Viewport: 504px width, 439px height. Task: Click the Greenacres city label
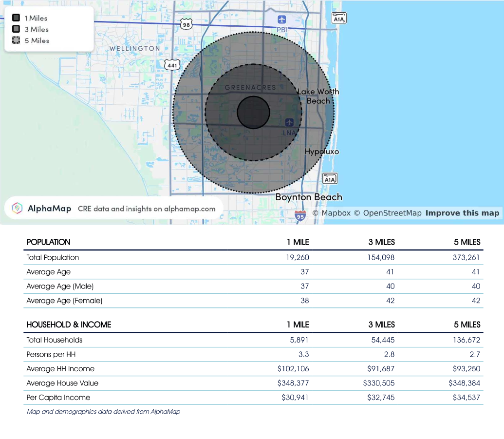pyautogui.click(x=250, y=88)
